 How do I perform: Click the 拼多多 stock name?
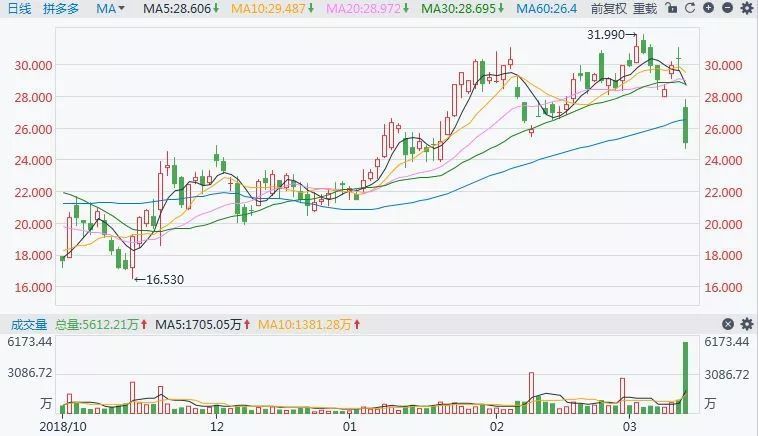click(x=61, y=9)
